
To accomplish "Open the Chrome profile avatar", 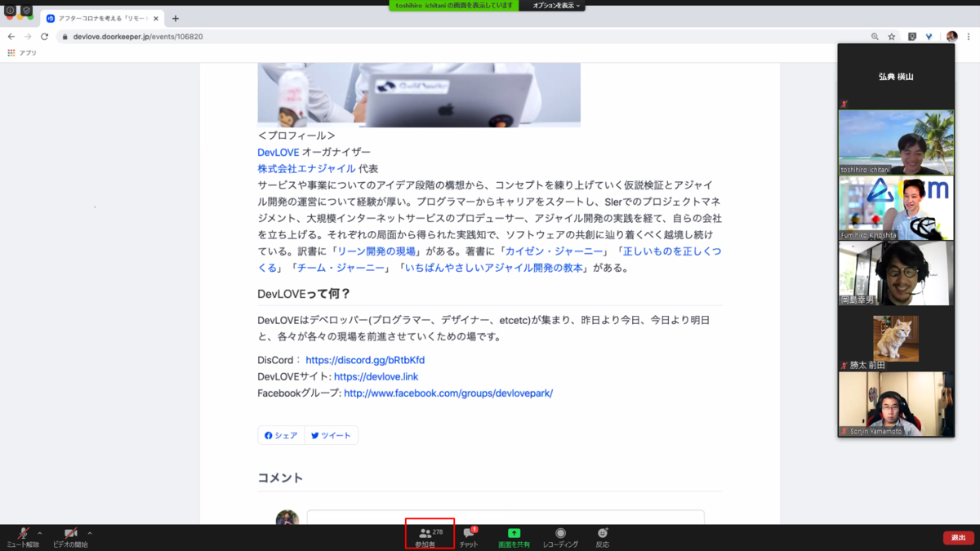I will [951, 37].
